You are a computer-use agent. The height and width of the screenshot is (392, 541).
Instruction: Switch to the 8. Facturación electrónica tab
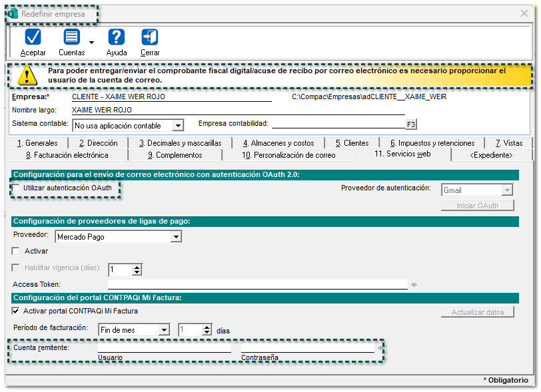point(67,155)
